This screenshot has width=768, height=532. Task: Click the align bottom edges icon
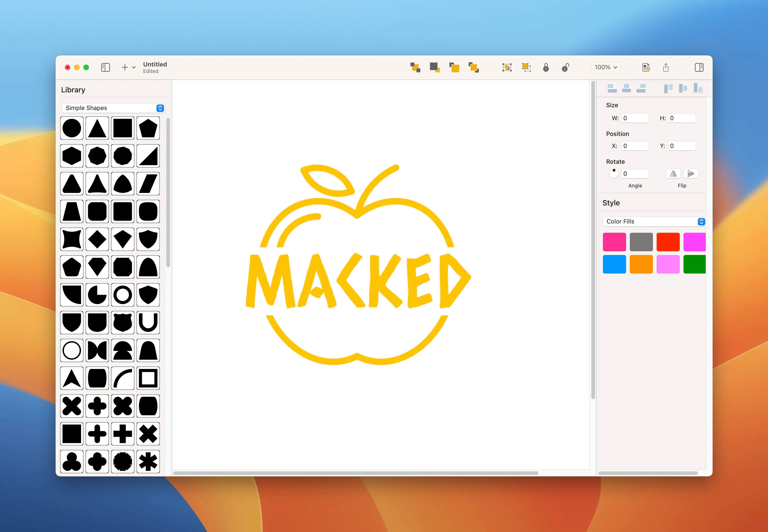coord(698,88)
